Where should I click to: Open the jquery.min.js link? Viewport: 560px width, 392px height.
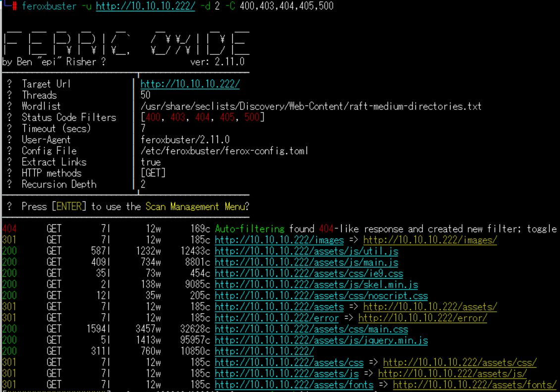coord(321,341)
